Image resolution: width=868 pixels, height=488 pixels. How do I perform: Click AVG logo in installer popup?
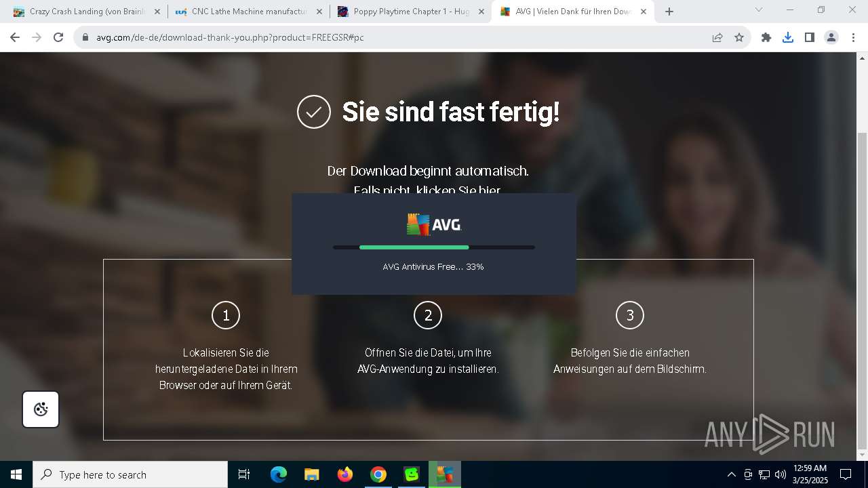(434, 224)
